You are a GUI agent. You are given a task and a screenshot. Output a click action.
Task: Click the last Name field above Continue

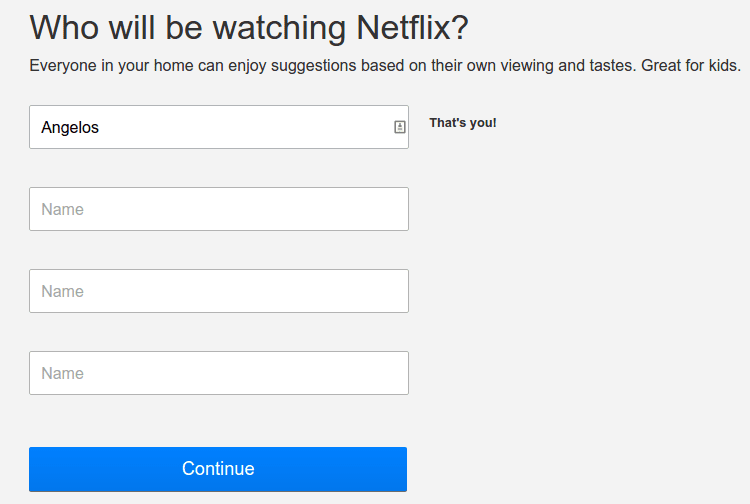tap(218, 373)
